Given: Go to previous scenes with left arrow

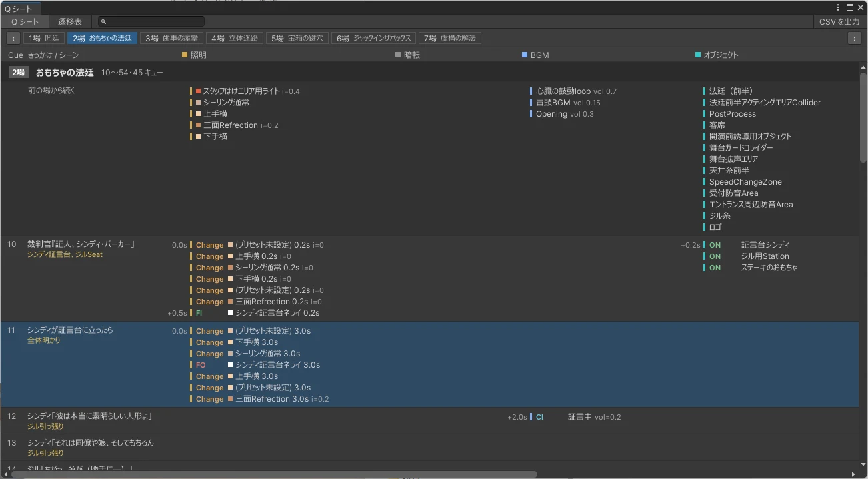Looking at the screenshot, I should pyautogui.click(x=13, y=38).
